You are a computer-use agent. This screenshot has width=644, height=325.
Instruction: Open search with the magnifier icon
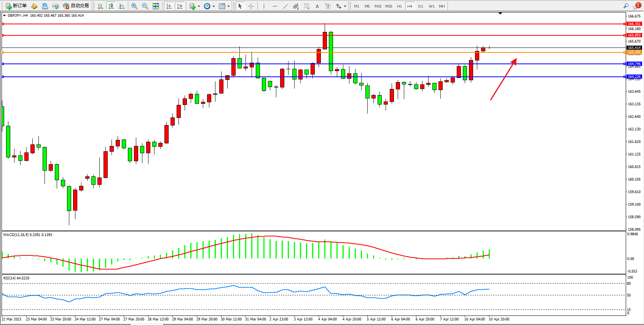click(626, 6)
